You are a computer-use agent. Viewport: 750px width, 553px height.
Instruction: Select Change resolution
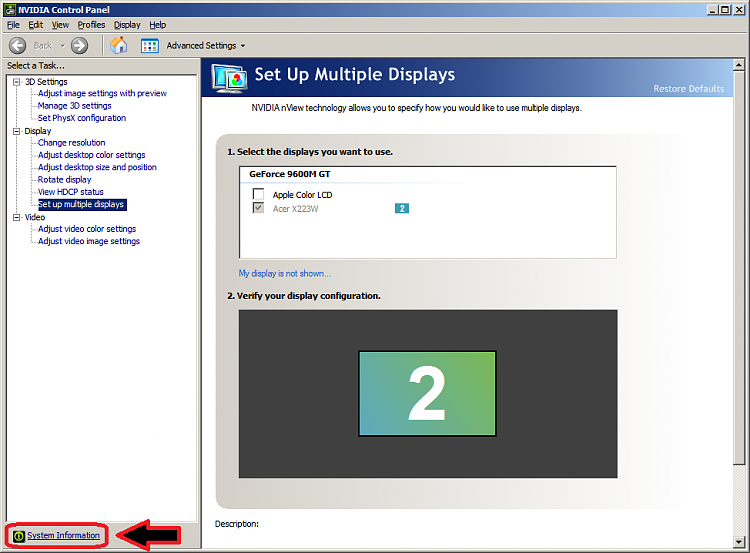coord(71,143)
